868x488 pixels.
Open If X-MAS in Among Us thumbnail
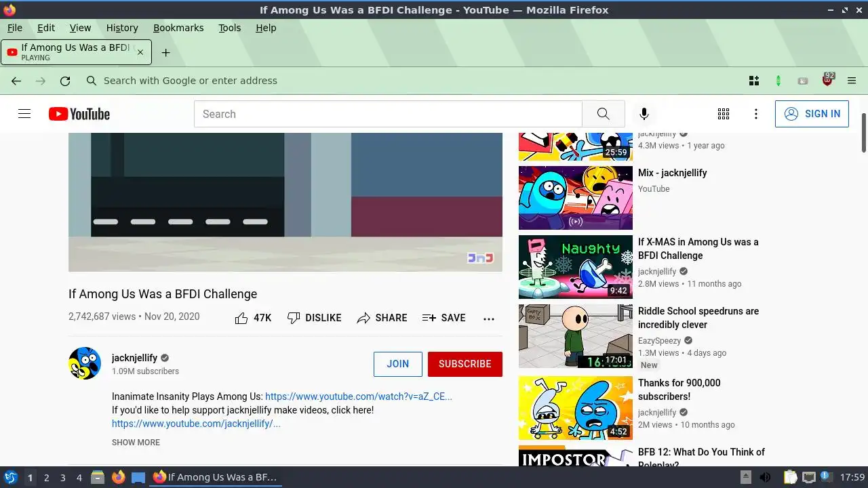coord(576,267)
